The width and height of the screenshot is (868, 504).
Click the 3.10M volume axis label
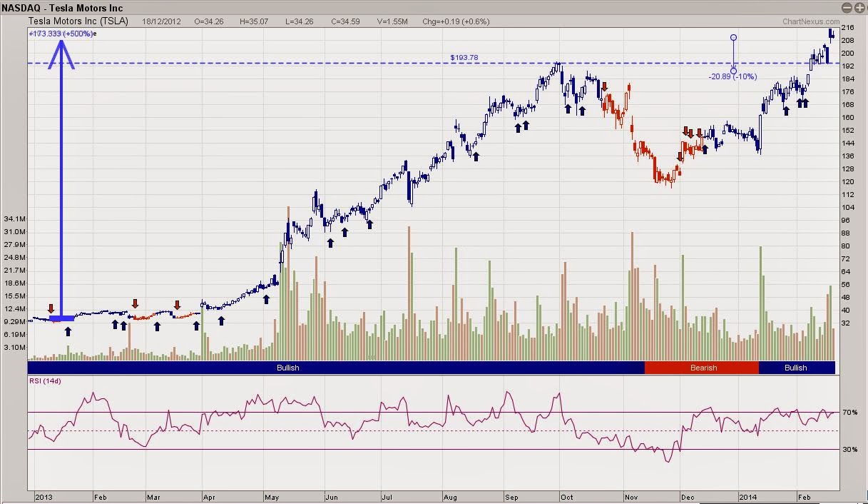(x=16, y=347)
